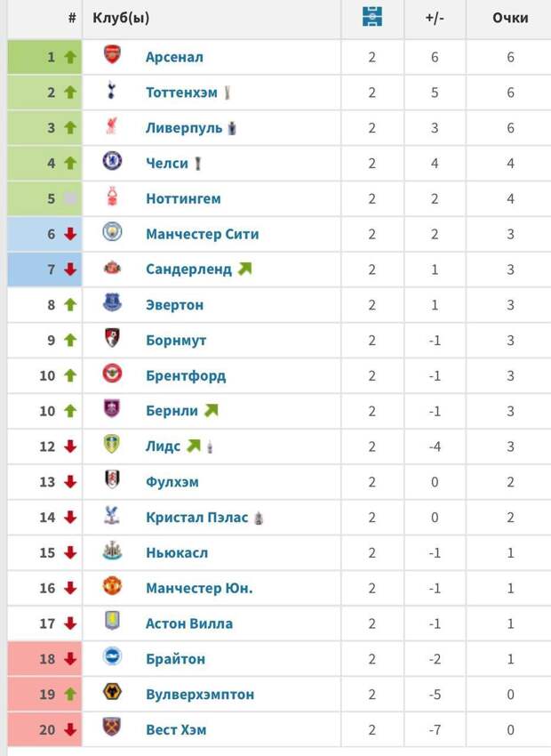The height and width of the screenshot is (756, 551).
Task: Click the Newcastle club crest icon
Action: (x=112, y=551)
